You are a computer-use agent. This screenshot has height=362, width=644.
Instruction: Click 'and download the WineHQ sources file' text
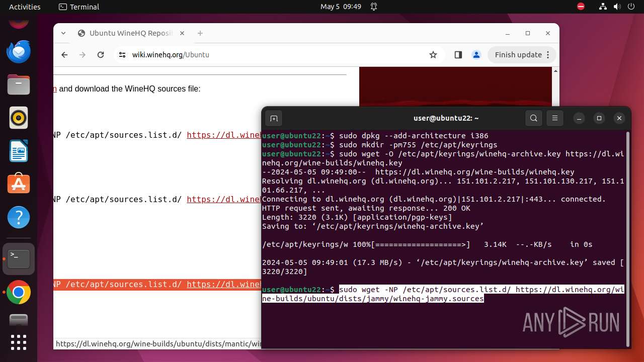click(x=130, y=89)
